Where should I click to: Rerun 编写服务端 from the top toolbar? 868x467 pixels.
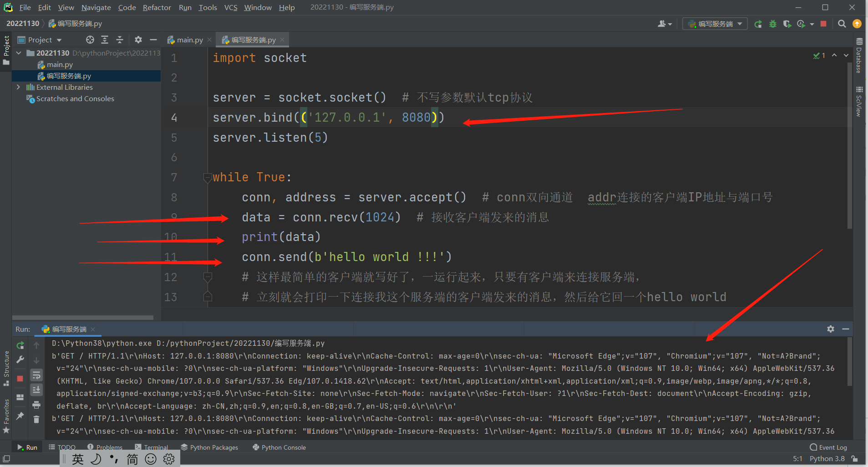(758, 24)
